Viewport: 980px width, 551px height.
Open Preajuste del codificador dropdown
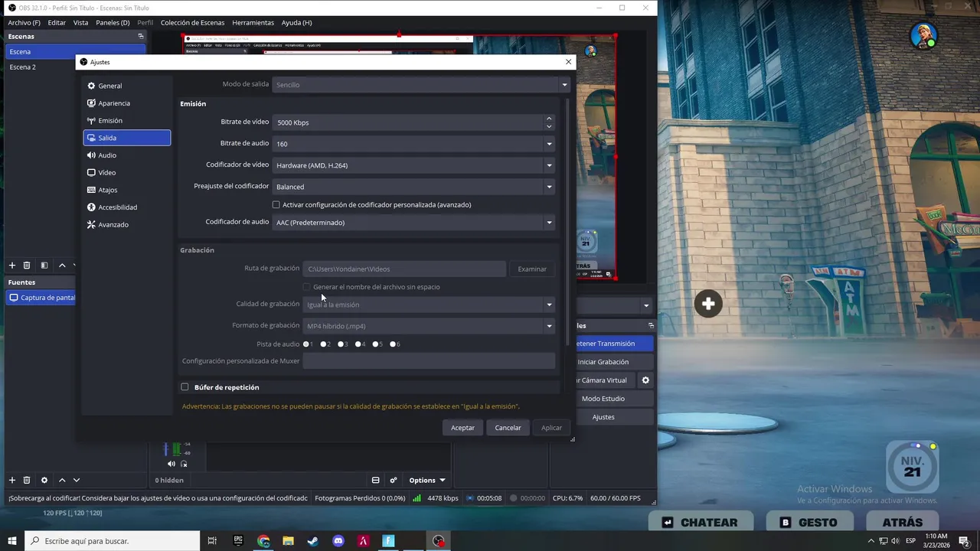[413, 187]
